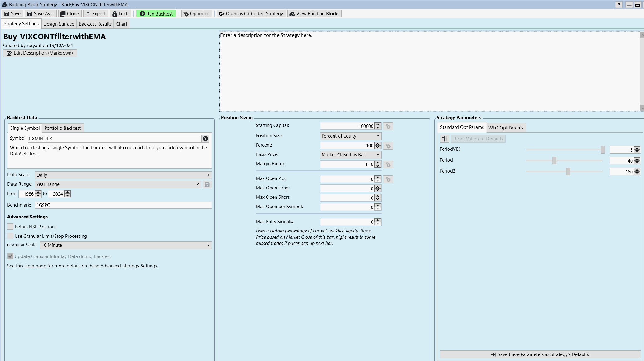Uncheck Update Granular Intraday Data checkbox
This screenshot has width=644, height=361.
click(x=10, y=256)
